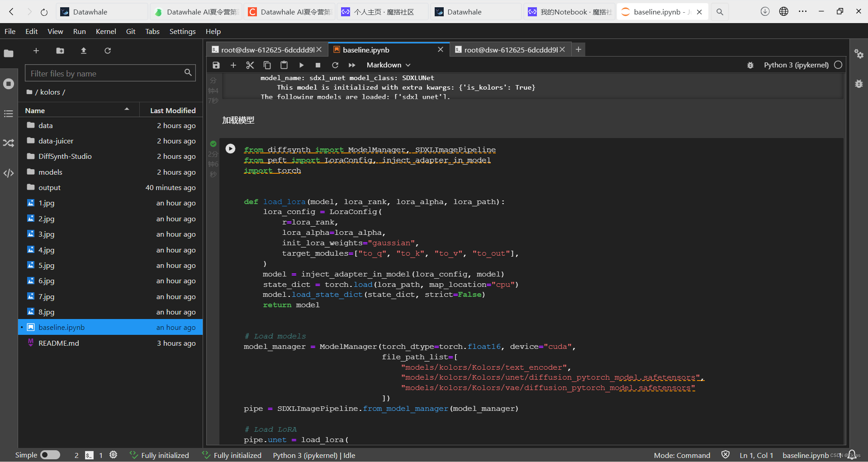Run the selected cell from toolbar
The width and height of the screenshot is (868, 462).
(301, 65)
